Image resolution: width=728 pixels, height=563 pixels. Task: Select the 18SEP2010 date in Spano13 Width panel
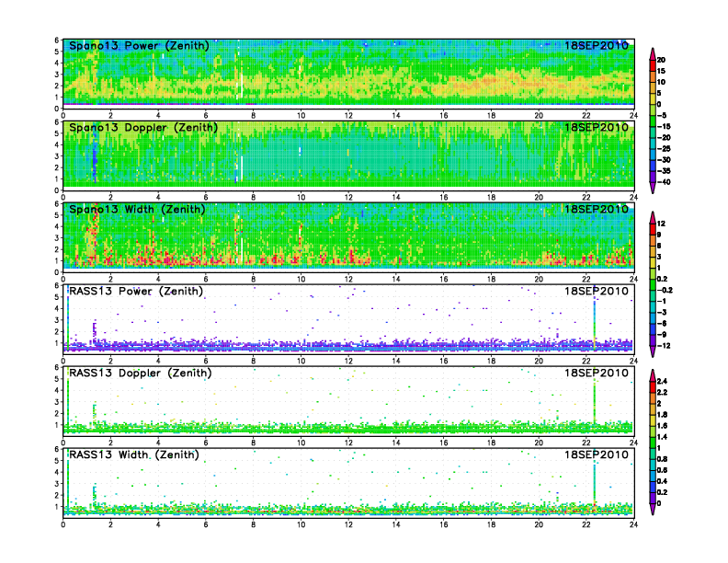pos(597,209)
